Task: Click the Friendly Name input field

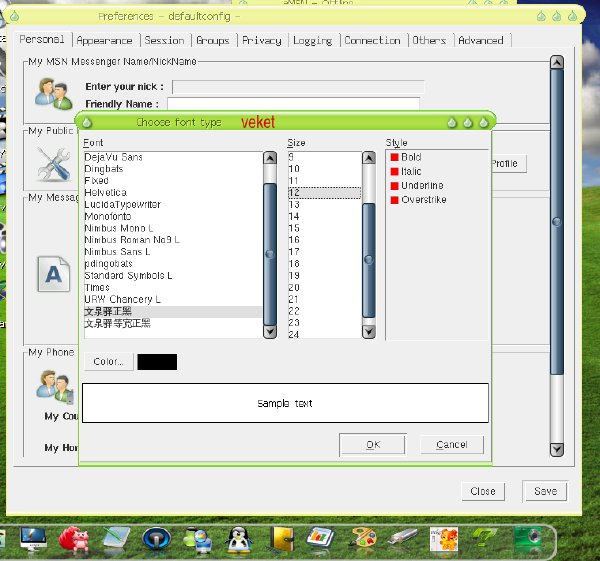Action: (x=293, y=104)
